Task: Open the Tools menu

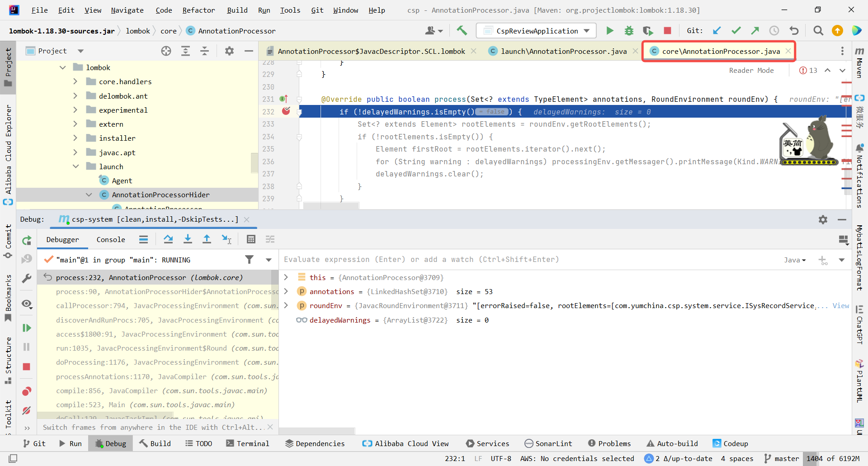Action: pyautogui.click(x=290, y=10)
